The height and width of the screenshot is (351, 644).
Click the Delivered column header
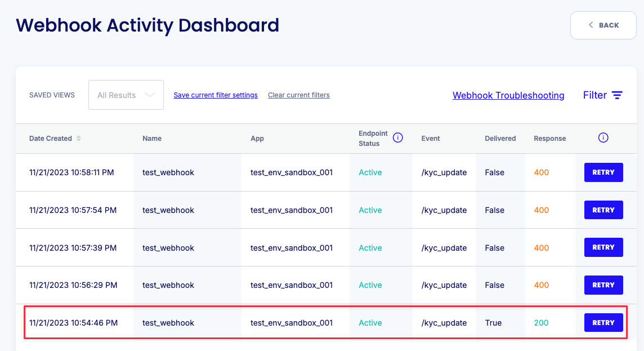tap(500, 139)
